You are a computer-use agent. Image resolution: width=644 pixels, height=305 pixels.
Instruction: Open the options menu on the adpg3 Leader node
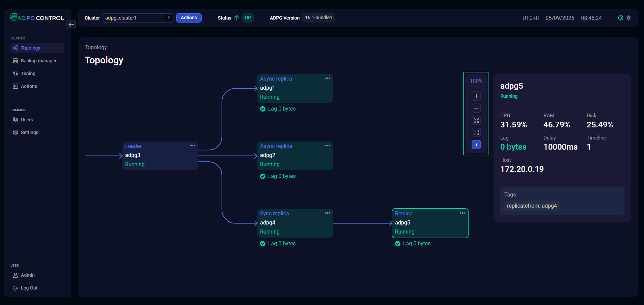[192, 146]
